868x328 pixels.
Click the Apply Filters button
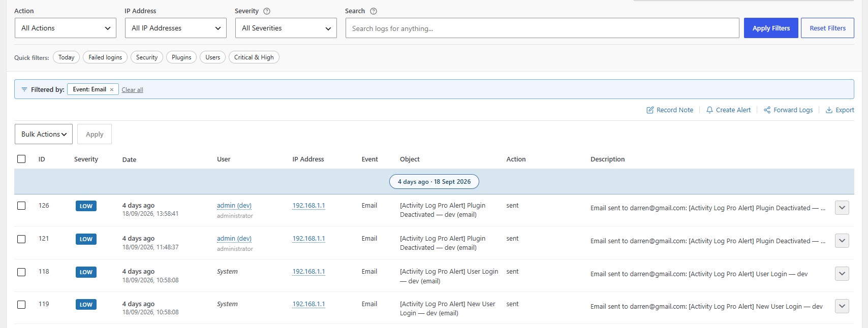771,28
